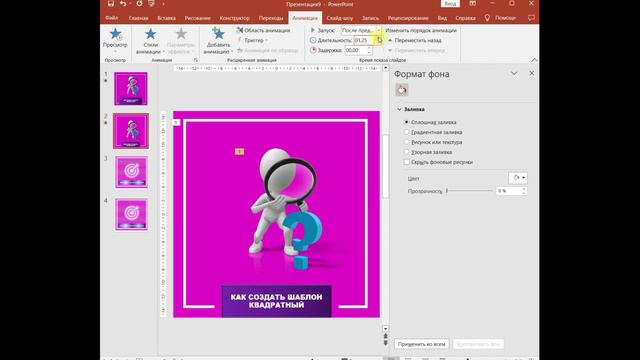Click the Задержка clock icon
This screenshot has width=640, height=360.
[313, 50]
